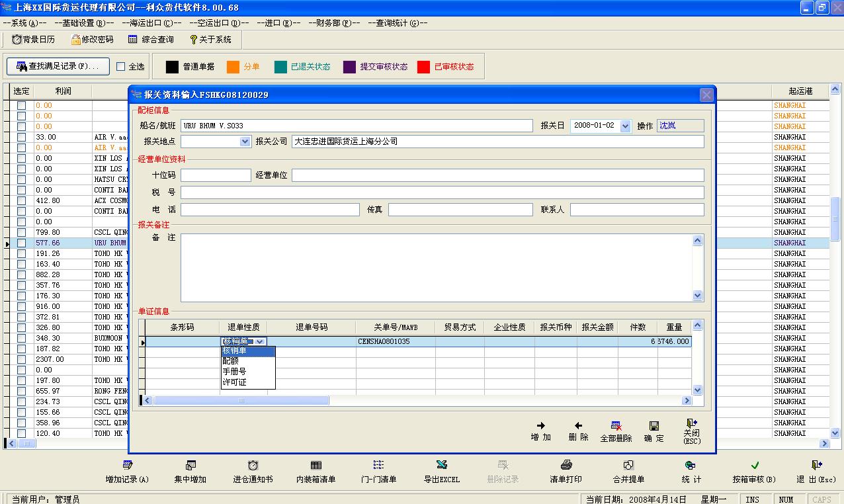Select 许可证 in dropdown list
Viewport: 844px width, 504px height.
point(247,382)
